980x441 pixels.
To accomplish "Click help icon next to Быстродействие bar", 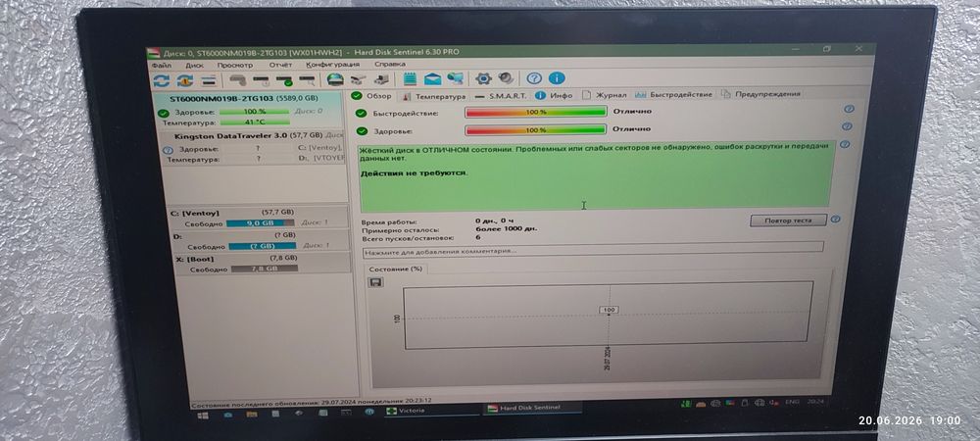I will coord(849,109).
